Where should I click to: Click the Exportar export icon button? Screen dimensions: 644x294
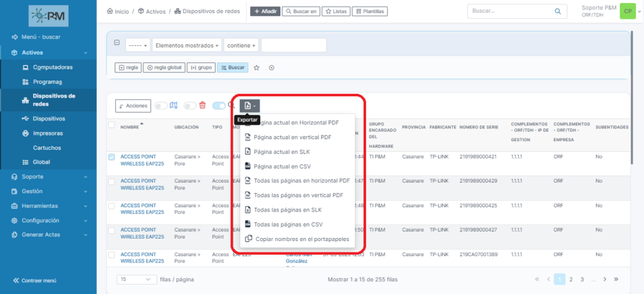click(x=249, y=105)
